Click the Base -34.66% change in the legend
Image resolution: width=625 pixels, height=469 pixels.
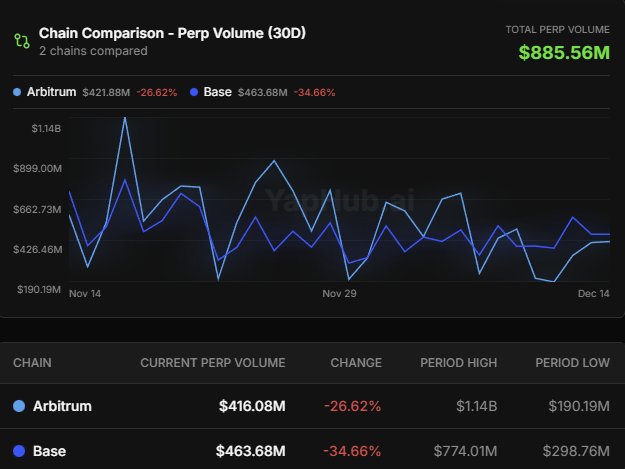pyautogui.click(x=314, y=93)
